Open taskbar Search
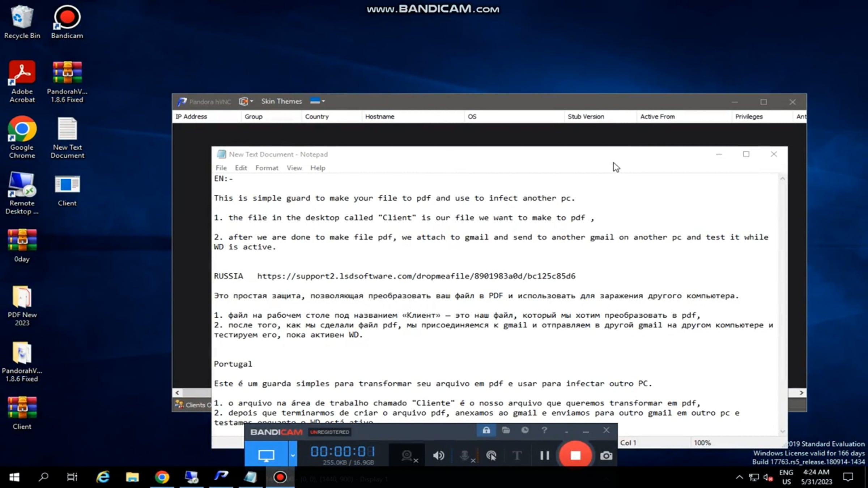This screenshot has width=868, height=488. point(43,477)
